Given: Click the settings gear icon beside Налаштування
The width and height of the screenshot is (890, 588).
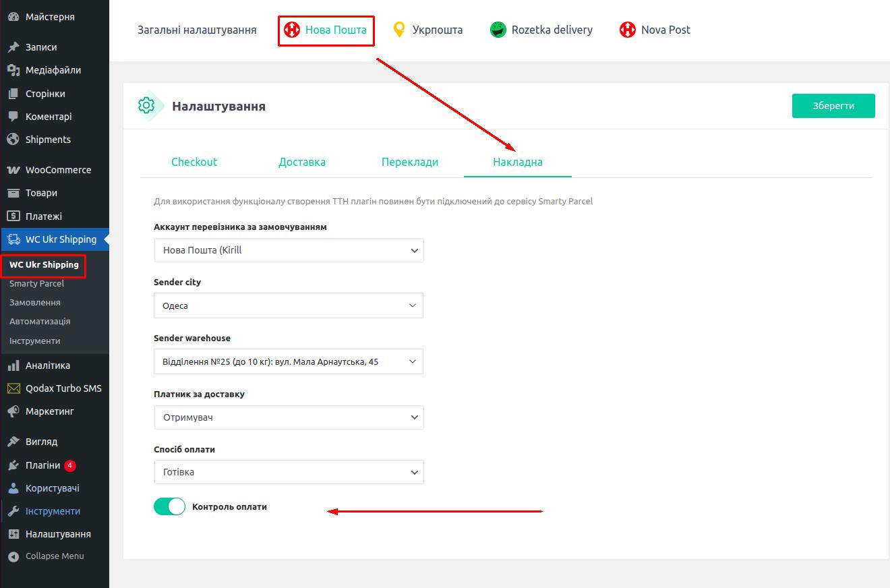Looking at the screenshot, I should tap(146, 105).
